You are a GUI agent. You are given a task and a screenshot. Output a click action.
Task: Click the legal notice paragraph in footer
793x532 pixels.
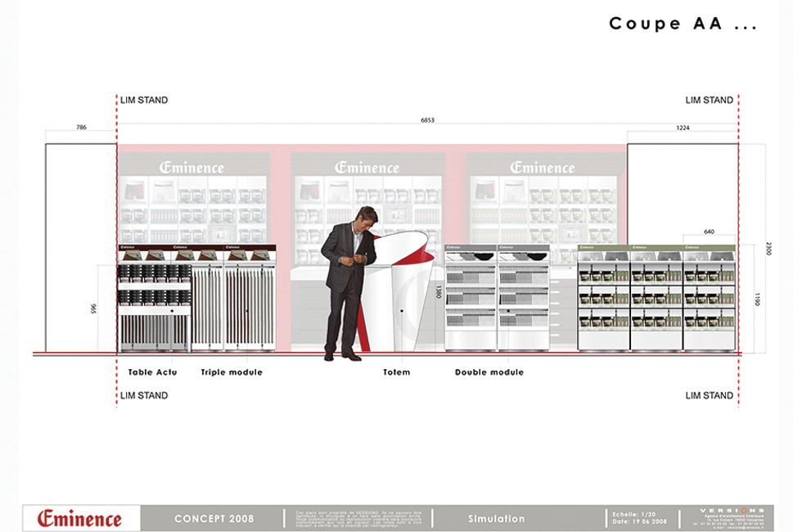point(358,519)
